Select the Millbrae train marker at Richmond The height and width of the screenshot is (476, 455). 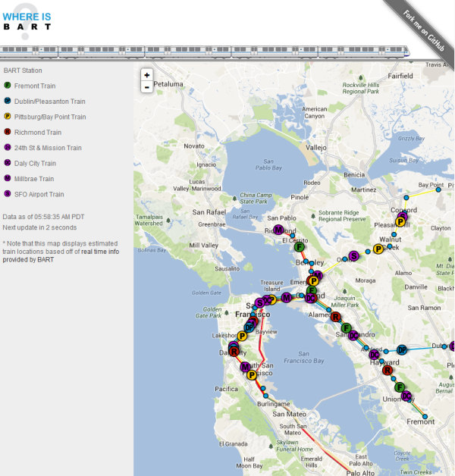tap(278, 230)
